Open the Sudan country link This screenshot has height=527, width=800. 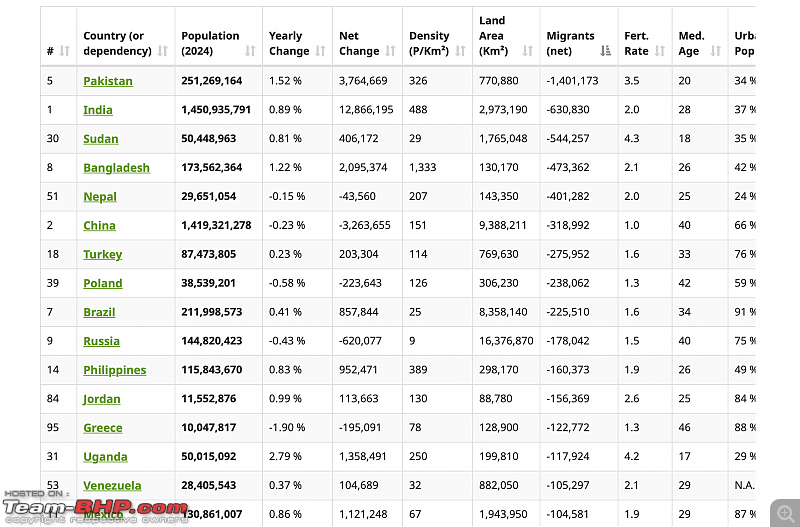(x=101, y=139)
